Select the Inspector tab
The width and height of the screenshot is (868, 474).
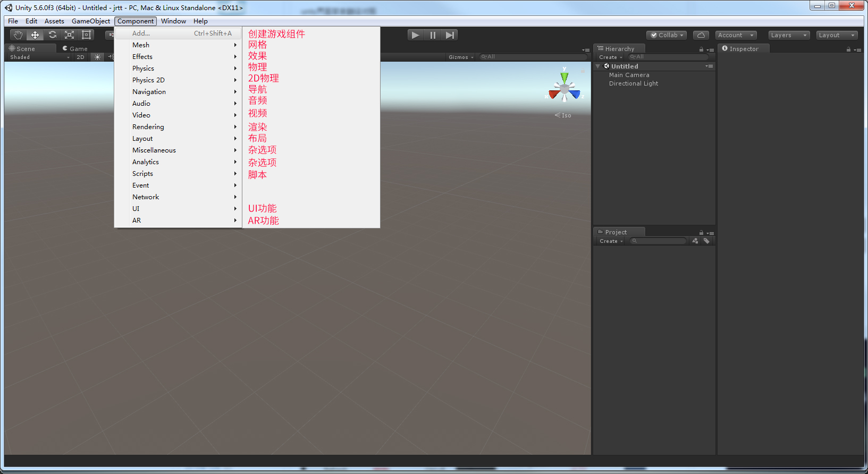click(x=744, y=48)
